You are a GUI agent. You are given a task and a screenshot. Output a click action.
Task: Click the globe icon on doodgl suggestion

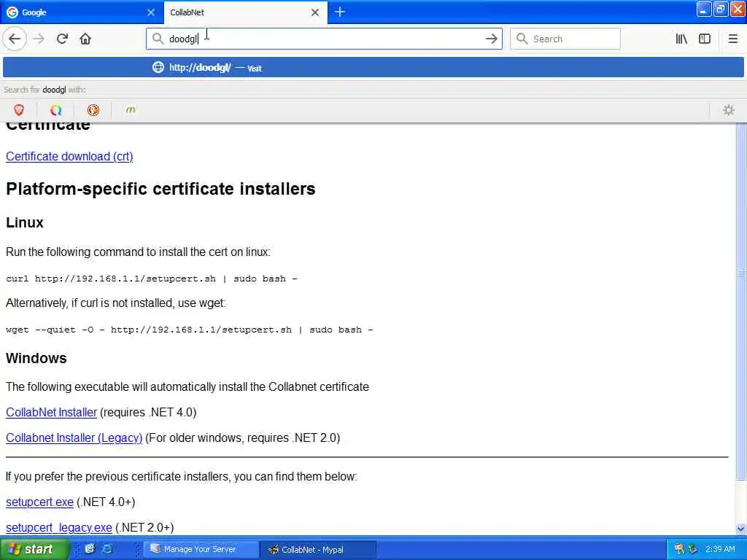pos(158,67)
